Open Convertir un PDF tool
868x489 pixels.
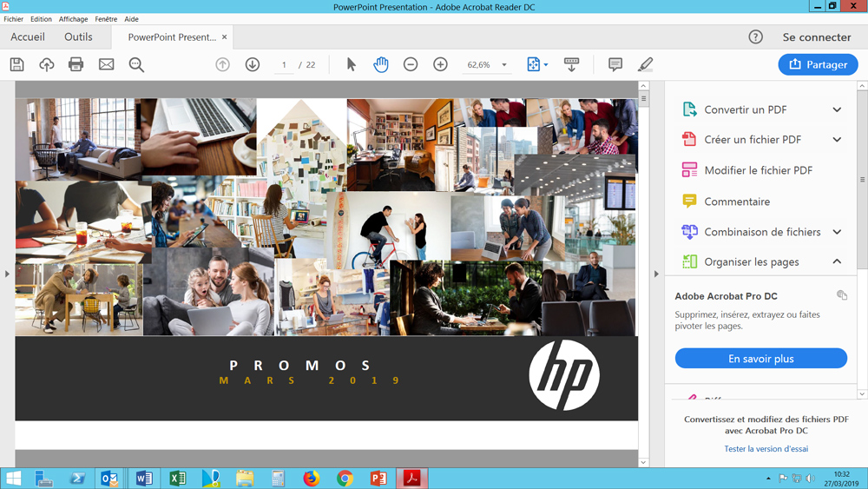pos(745,109)
